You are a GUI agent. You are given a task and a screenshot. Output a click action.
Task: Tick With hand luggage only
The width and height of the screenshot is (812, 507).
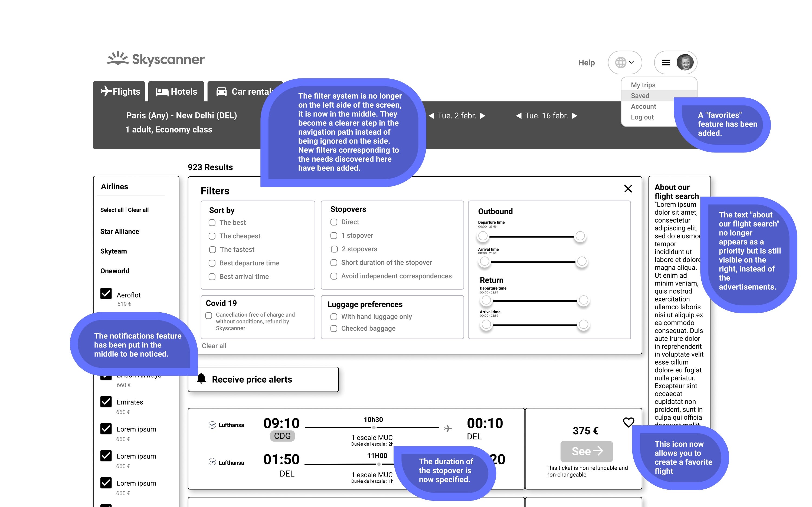pos(334,317)
